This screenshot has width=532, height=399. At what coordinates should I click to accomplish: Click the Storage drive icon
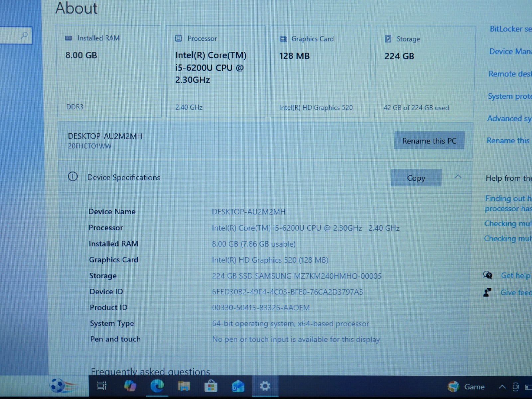(388, 39)
